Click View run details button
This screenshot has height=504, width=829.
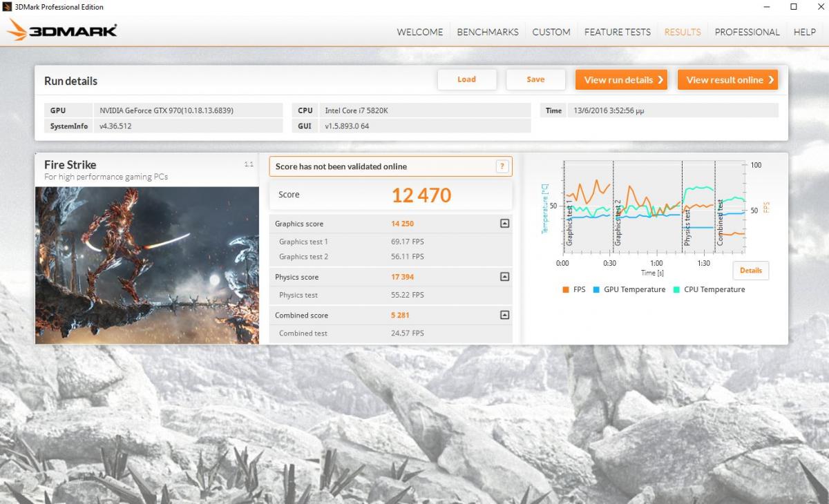click(x=622, y=79)
